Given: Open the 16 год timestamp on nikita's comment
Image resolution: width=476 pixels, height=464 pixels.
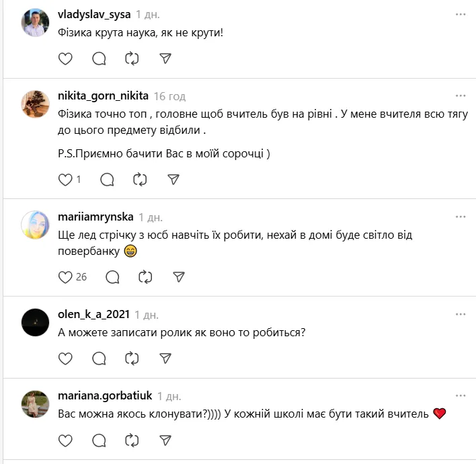Looking at the screenshot, I should [x=169, y=96].
